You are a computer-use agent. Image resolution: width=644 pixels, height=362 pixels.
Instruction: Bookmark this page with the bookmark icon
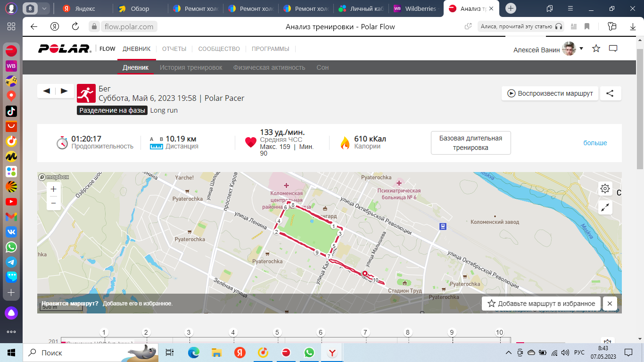tap(587, 26)
